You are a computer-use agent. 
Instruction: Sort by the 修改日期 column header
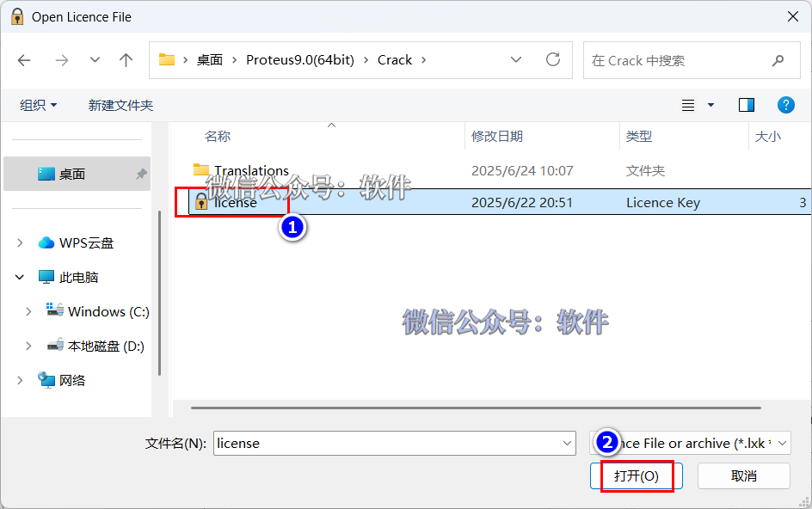pyautogui.click(x=496, y=136)
